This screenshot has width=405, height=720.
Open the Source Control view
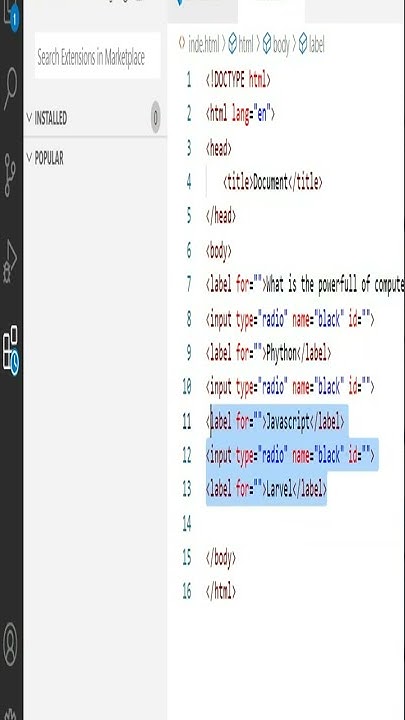click(10, 175)
